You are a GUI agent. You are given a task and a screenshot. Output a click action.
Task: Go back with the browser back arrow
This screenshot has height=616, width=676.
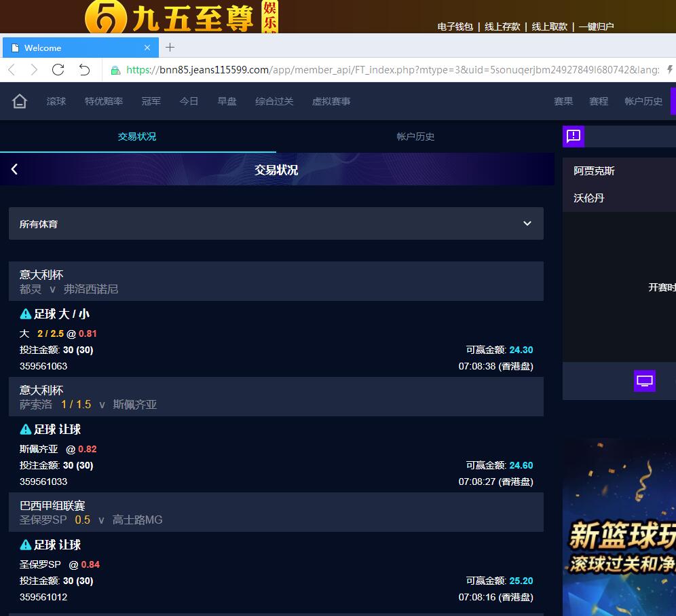pyautogui.click(x=12, y=69)
